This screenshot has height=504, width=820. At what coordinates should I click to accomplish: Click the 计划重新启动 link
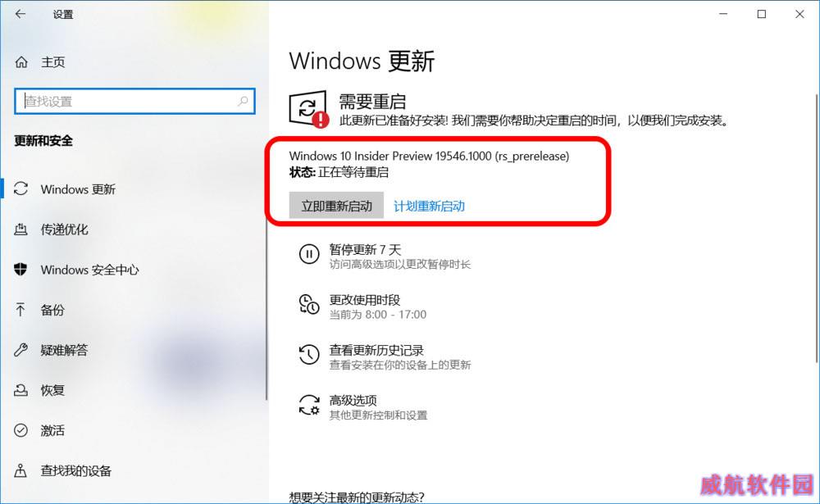(x=430, y=206)
